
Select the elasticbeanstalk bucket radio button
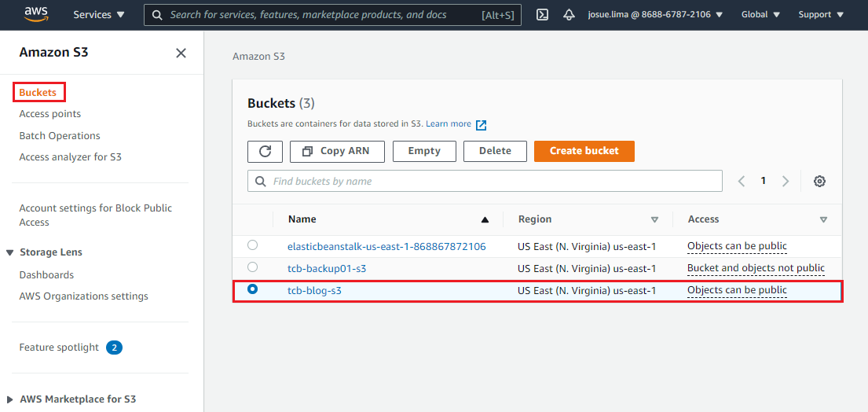click(252, 245)
